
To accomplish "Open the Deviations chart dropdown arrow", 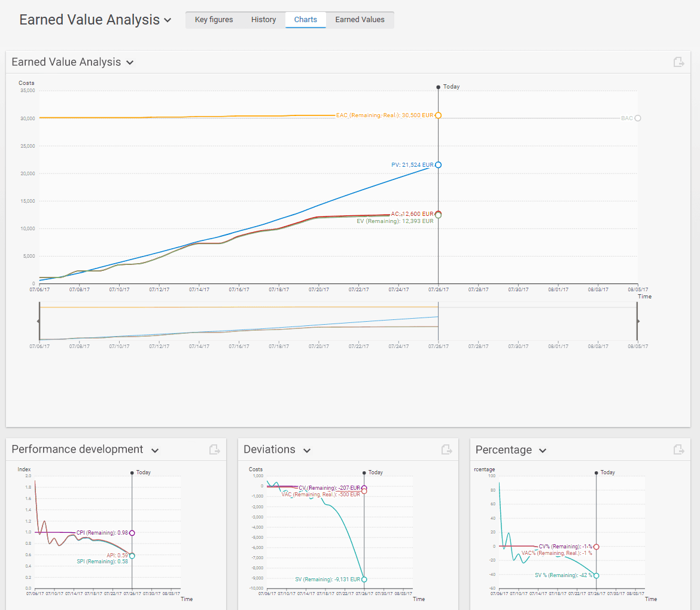I will (x=307, y=450).
